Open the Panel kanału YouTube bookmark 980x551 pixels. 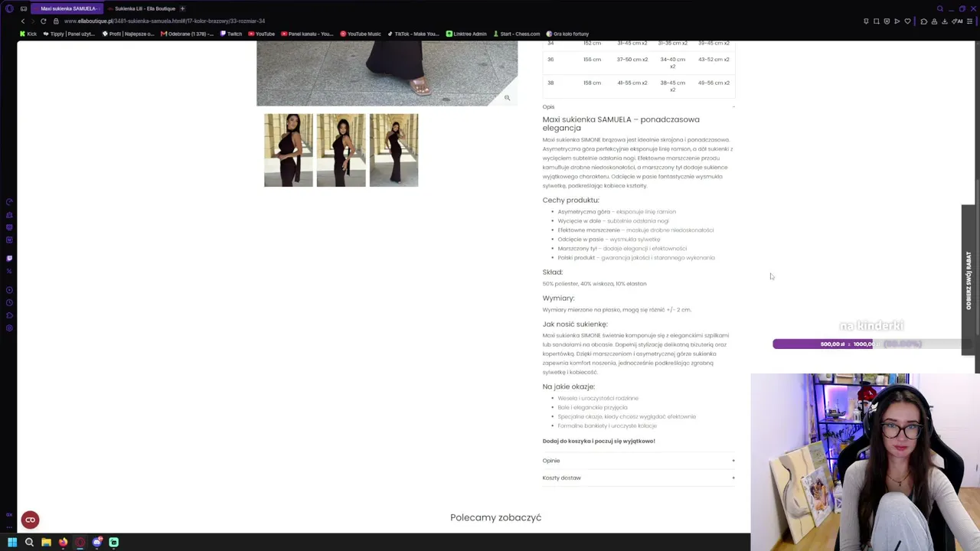click(307, 34)
